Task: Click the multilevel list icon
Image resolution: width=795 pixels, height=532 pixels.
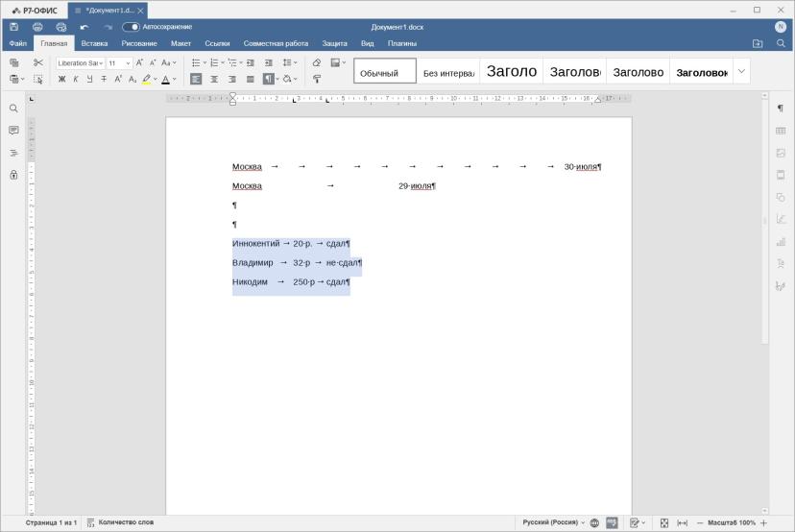Action: (x=232, y=62)
